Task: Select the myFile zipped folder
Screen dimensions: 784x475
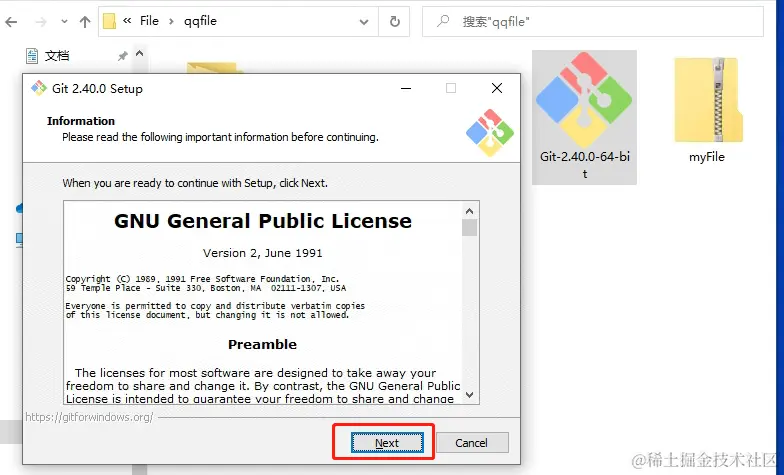Action: pos(706,111)
